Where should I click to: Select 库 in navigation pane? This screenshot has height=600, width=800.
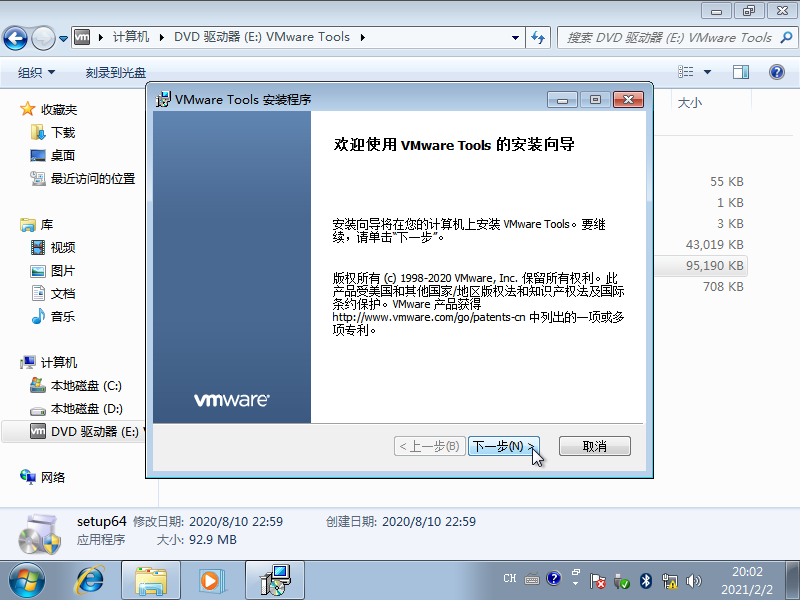[x=37, y=224]
